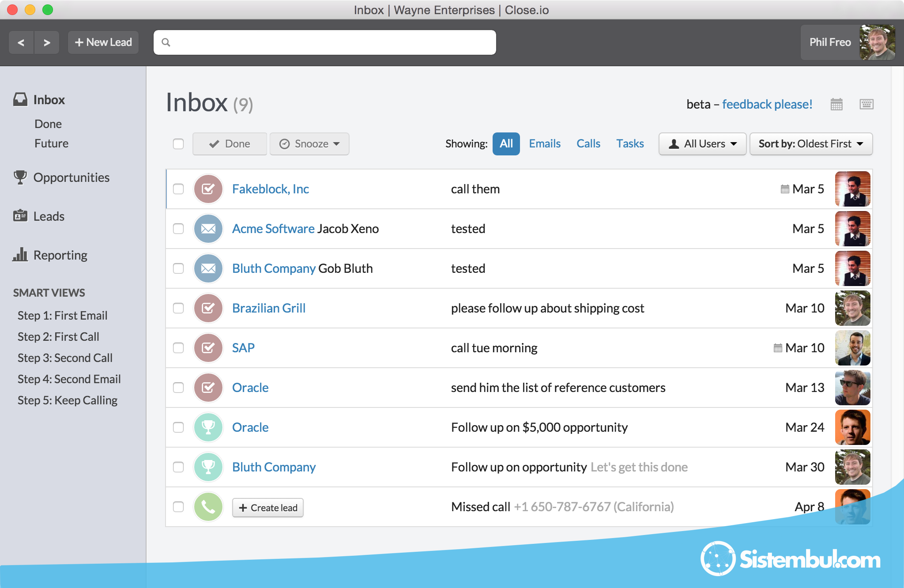This screenshot has height=588, width=904.
Task: Open the Snooze dropdown
Action: (x=309, y=144)
